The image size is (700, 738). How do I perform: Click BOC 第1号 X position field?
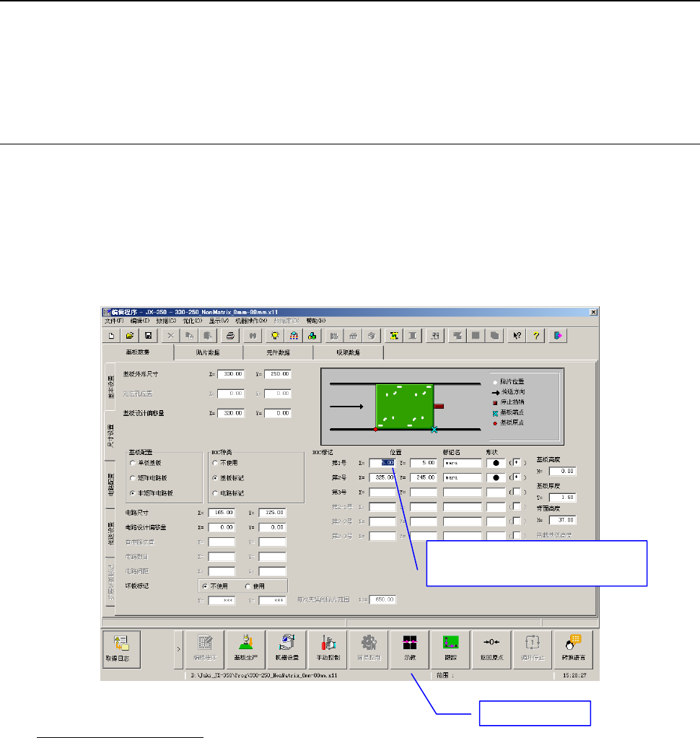coord(382,463)
